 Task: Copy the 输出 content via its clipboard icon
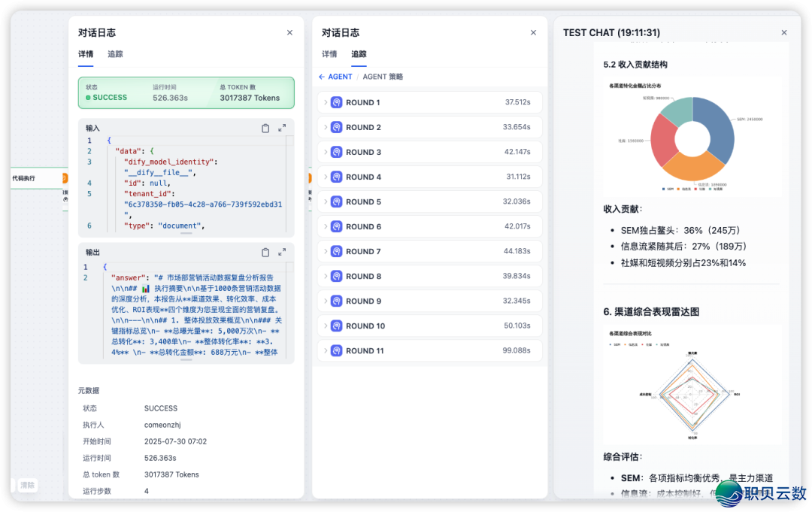tap(265, 252)
